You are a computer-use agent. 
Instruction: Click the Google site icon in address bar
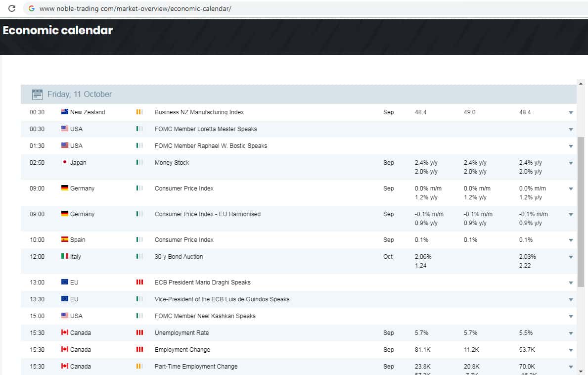click(x=32, y=8)
